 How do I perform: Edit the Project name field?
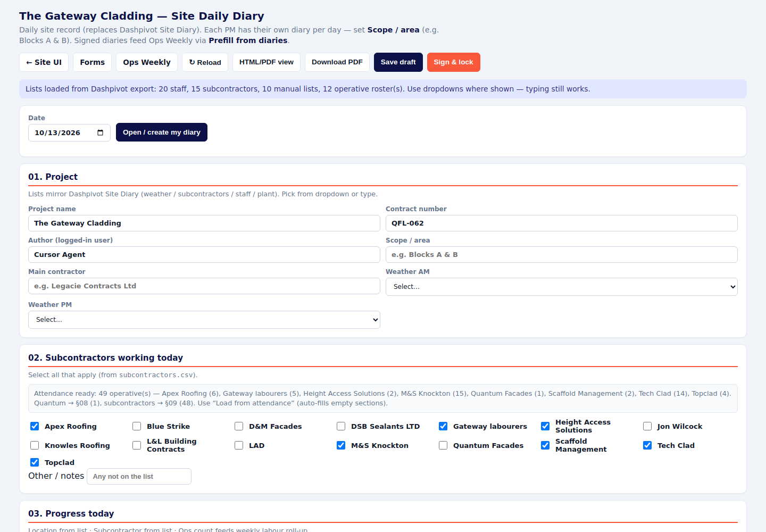coord(204,223)
